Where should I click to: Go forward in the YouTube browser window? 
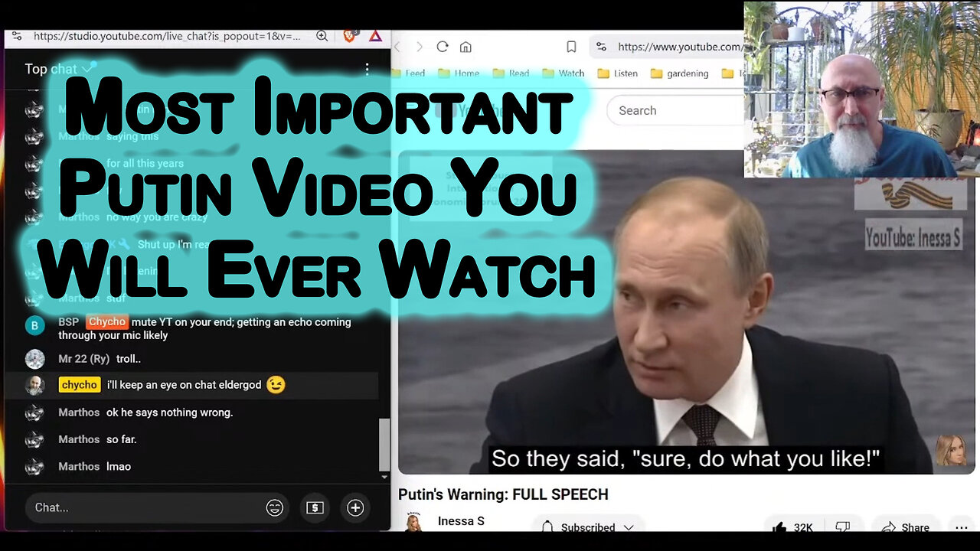pyautogui.click(x=419, y=47)
